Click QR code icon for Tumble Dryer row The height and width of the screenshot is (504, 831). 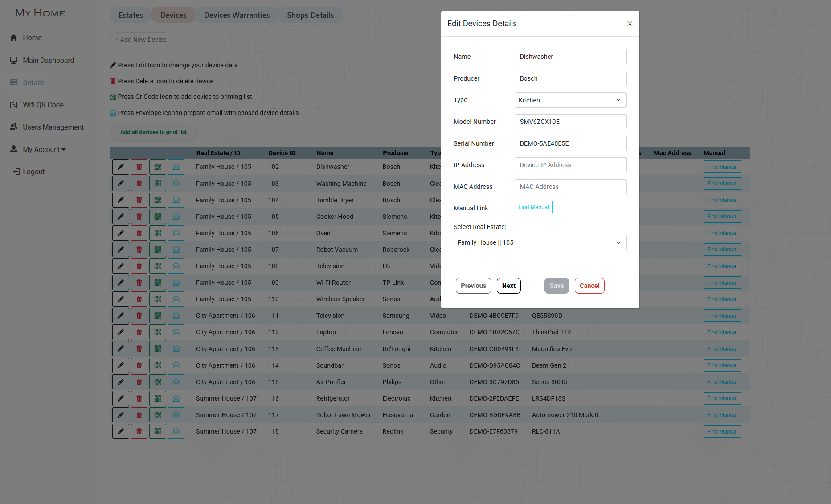pos(158,200)
